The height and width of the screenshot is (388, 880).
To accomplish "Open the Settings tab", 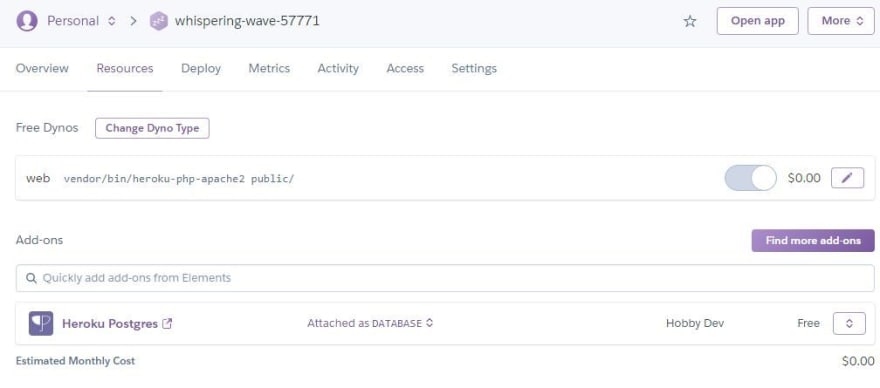I will 474,69.
